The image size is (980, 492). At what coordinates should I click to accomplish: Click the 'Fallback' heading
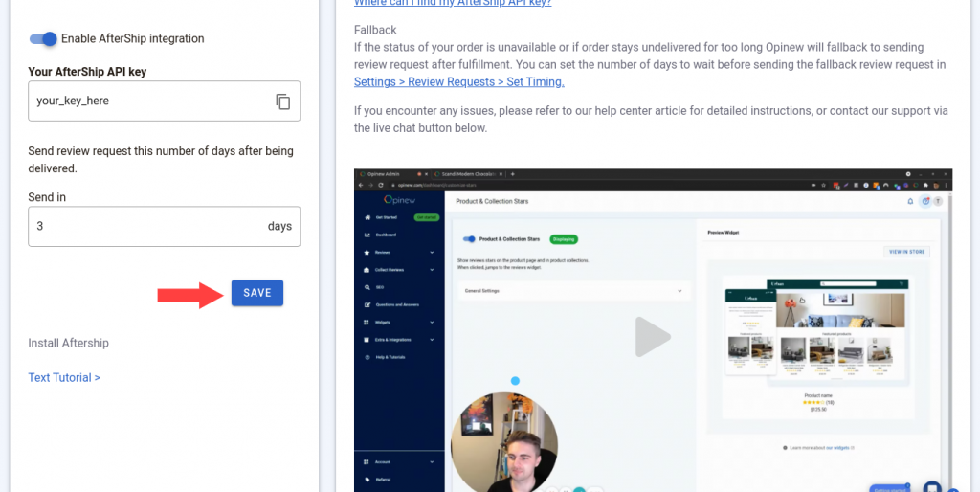click(375, 30)
